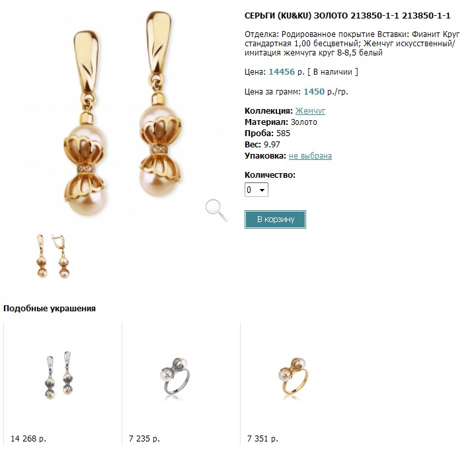
Task: Open the silver earrings similar product
Action: [59, 375]
